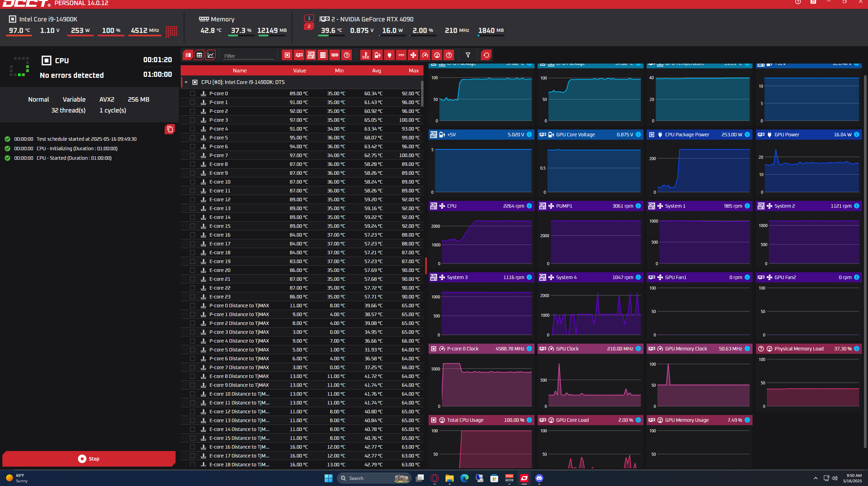Check the P-core 0 row checkbox
The width and height of the screenshot is (868, 486).
(x=193, y=93)
